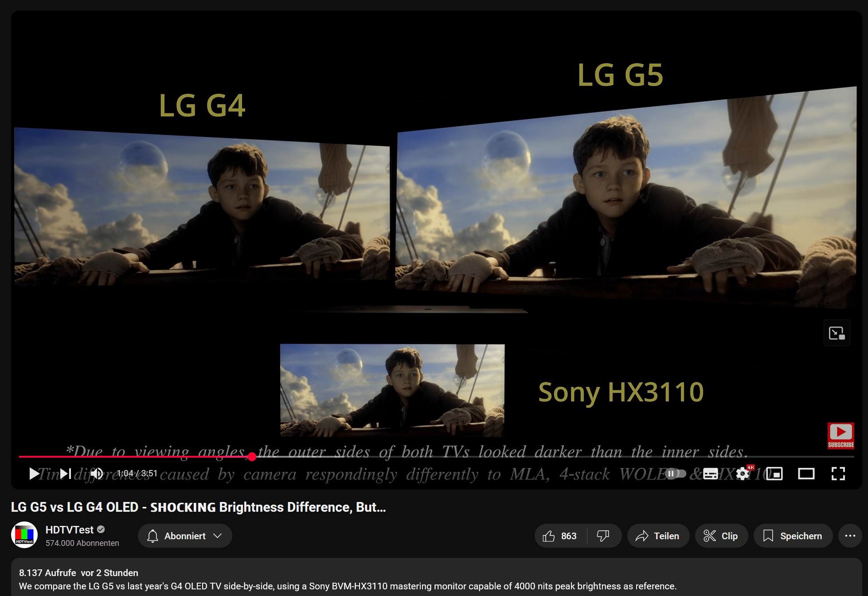
Task: Click the SUBSCRIBE watermark in video
Action: [x=841, y=436]
